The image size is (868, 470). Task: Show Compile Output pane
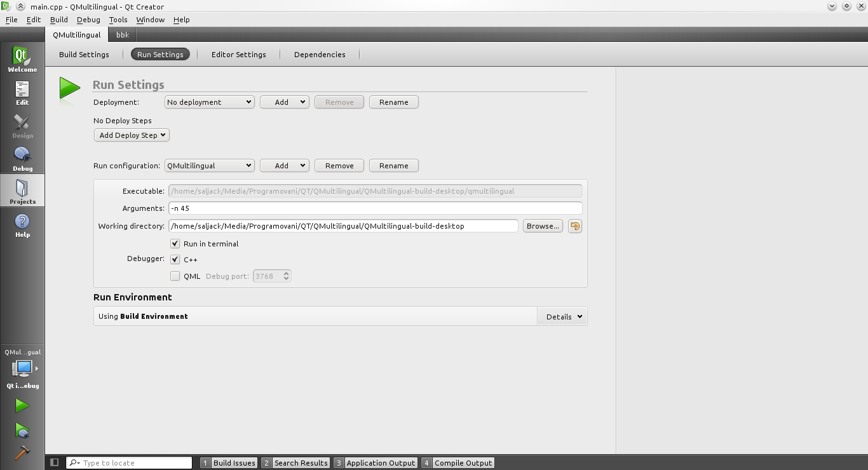pos(458,463)
